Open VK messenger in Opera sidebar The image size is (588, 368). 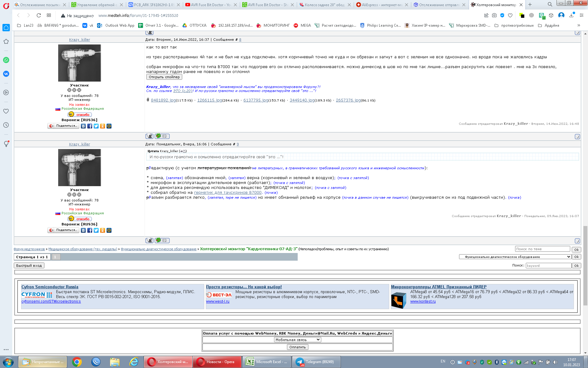coord(6,74)
